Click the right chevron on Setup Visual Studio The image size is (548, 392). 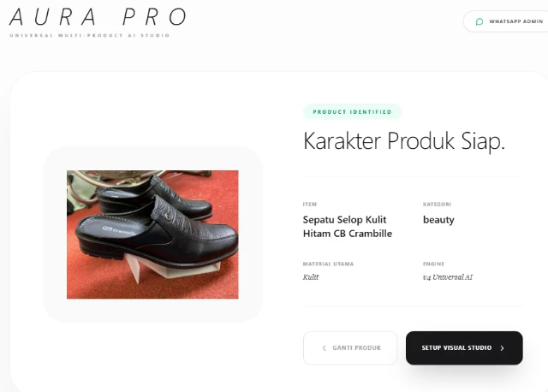(x=503, y=348)
